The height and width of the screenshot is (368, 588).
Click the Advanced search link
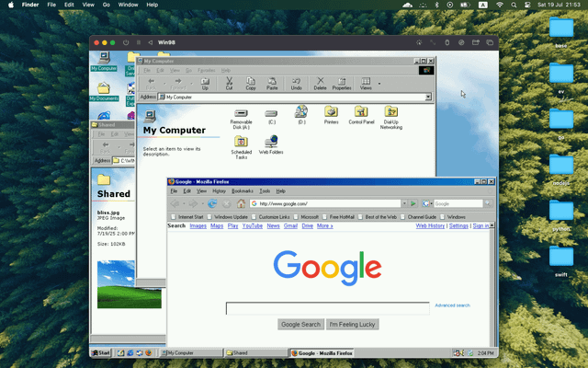point(452,305)
